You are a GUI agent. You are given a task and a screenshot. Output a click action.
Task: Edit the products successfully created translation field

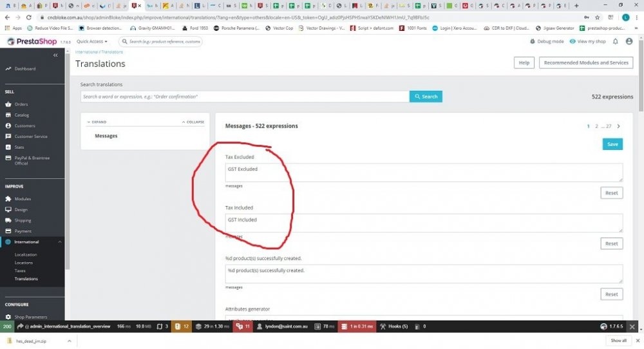424,274
